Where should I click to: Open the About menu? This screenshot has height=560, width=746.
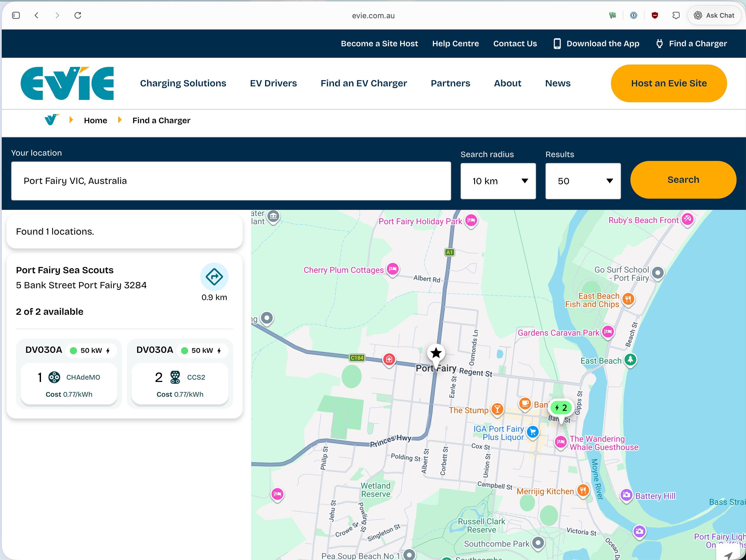[507, 83]
